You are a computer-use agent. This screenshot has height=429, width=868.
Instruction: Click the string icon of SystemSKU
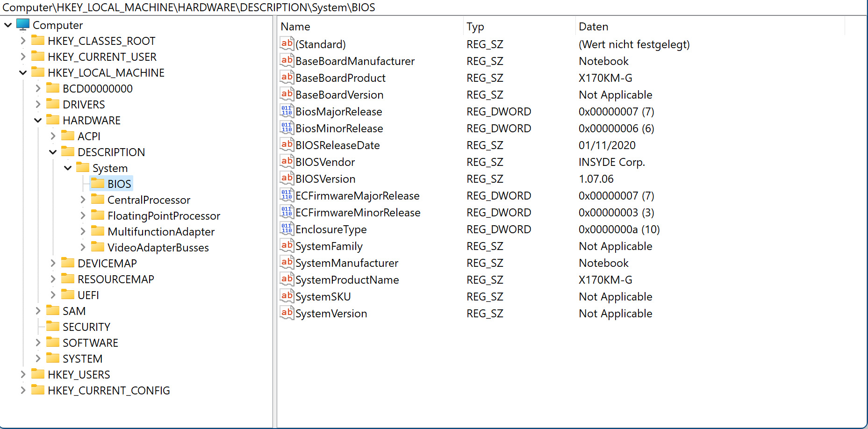[287, 296]
